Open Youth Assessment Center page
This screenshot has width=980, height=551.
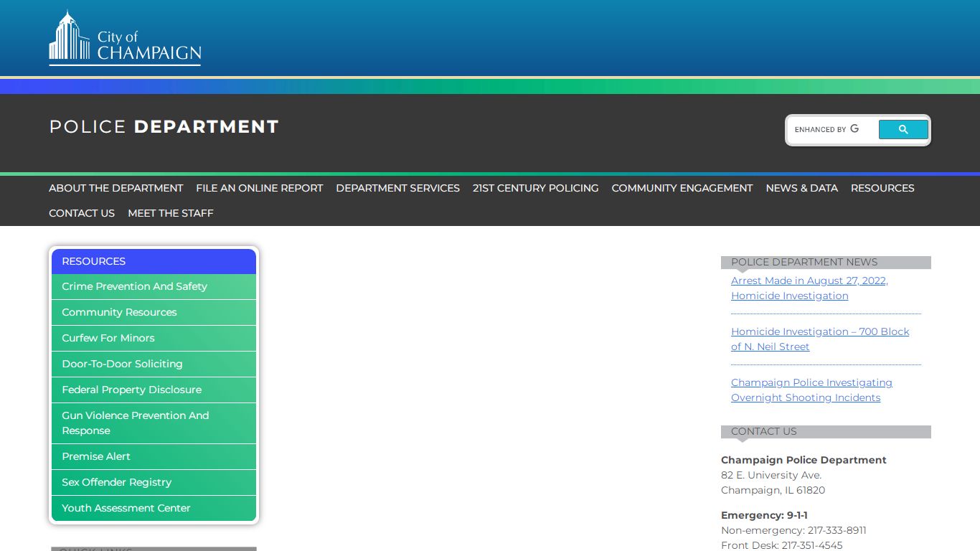tap(154, 508)
